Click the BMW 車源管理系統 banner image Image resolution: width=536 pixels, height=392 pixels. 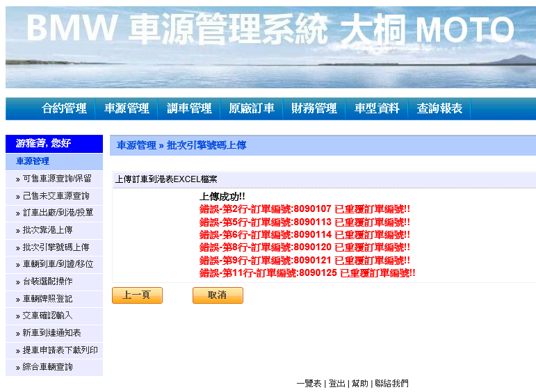point(270,47)
